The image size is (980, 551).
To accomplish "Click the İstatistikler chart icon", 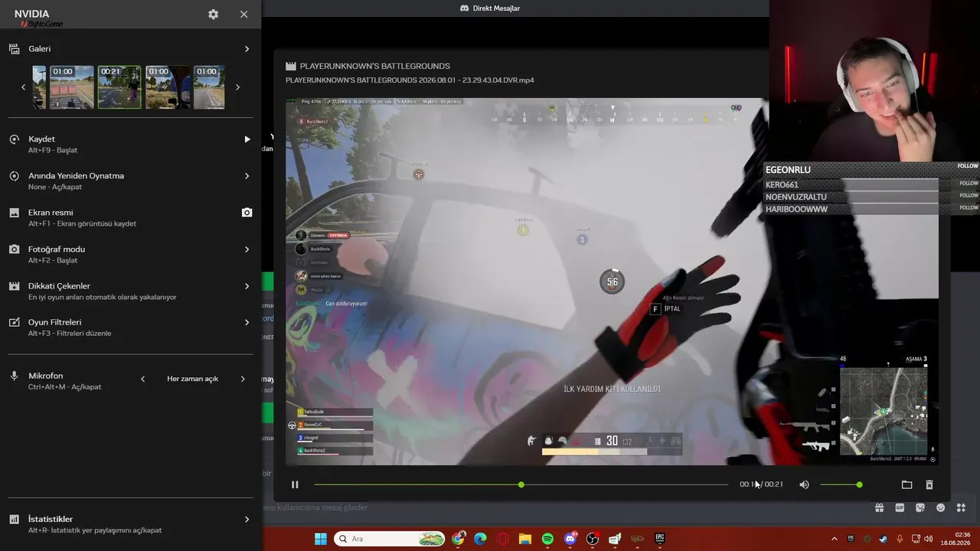I will [14, 520].
